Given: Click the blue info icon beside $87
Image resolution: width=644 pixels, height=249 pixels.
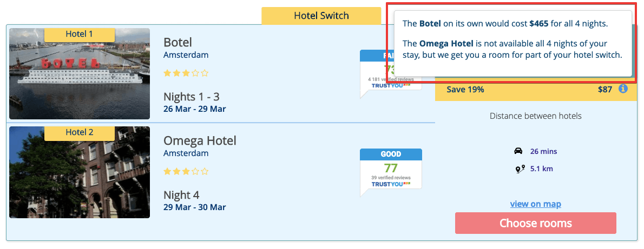Looking at the screenshot, I should tap(623, 89).
